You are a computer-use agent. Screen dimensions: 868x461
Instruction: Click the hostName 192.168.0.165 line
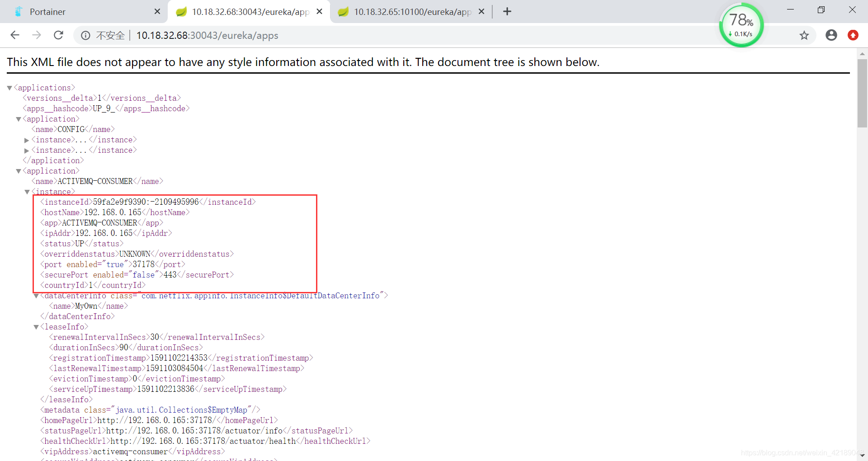115,212
